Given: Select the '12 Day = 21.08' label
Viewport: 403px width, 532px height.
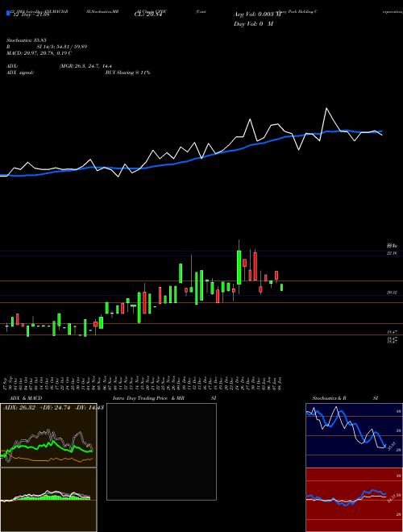Looking at the screenshot, I should click(x=31, y=15).
